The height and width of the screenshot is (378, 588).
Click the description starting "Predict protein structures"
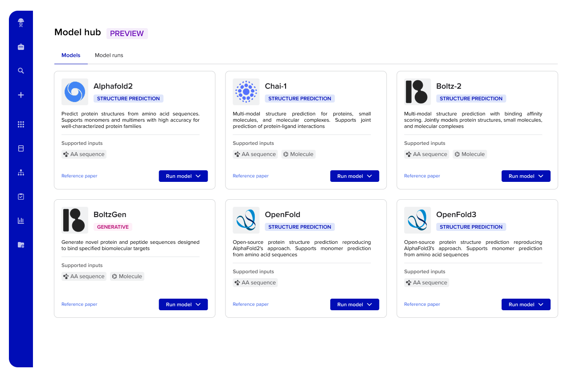pyautogui.click(x=131, y=120)
